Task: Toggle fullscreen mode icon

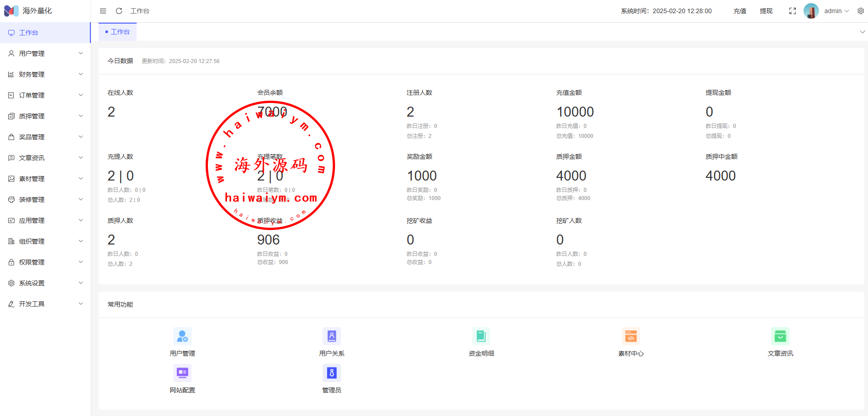Action: [793, 11]
